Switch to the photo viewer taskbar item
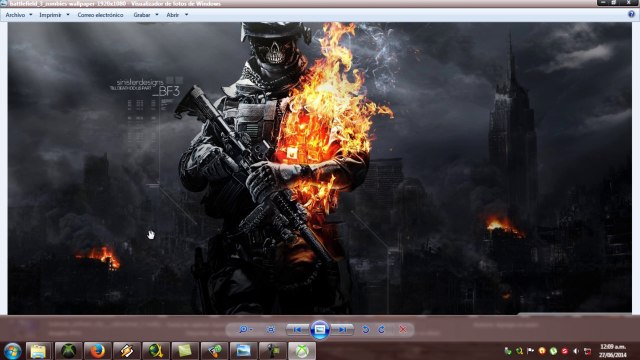 [243, 351]
